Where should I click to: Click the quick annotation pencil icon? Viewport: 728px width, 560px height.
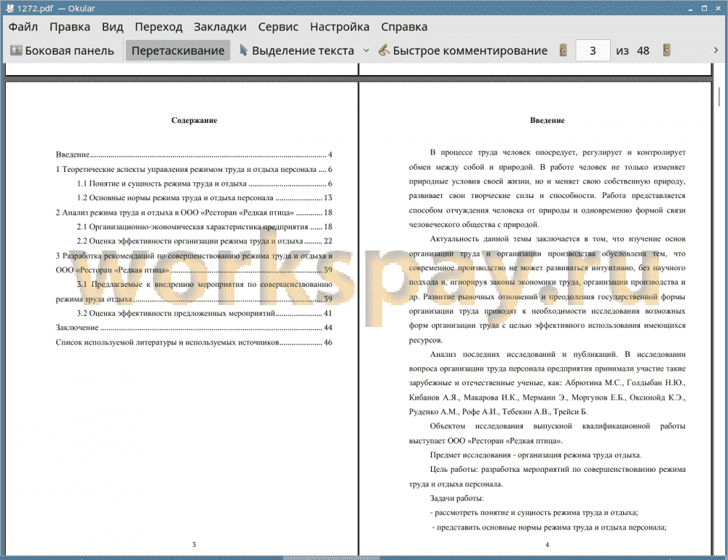(384, 50)
